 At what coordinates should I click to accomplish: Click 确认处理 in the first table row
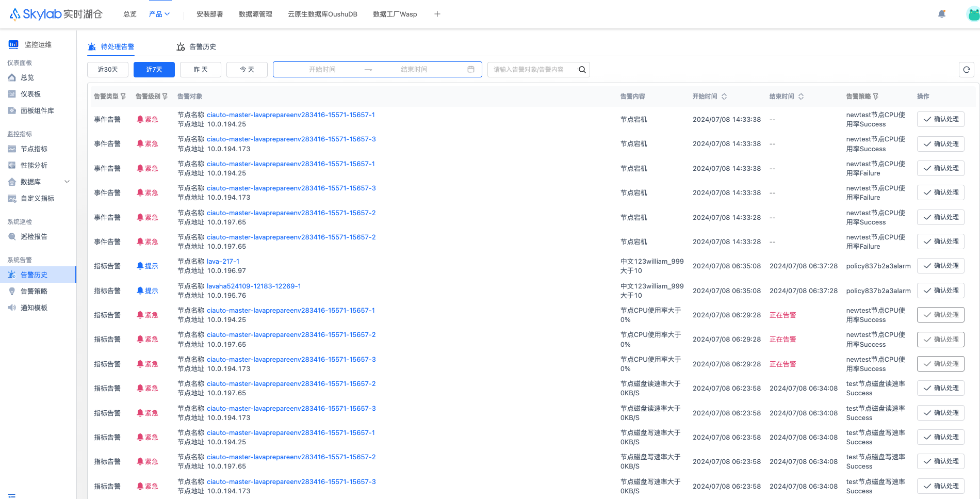941,119
